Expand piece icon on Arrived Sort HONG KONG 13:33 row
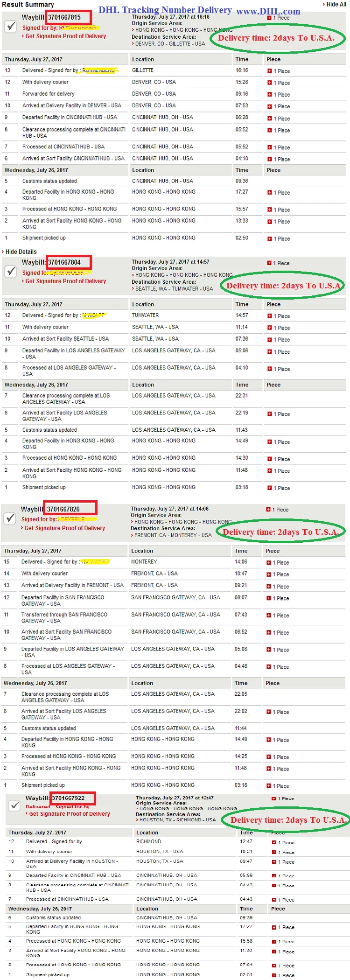350x980 pixels. click(269, 221)
